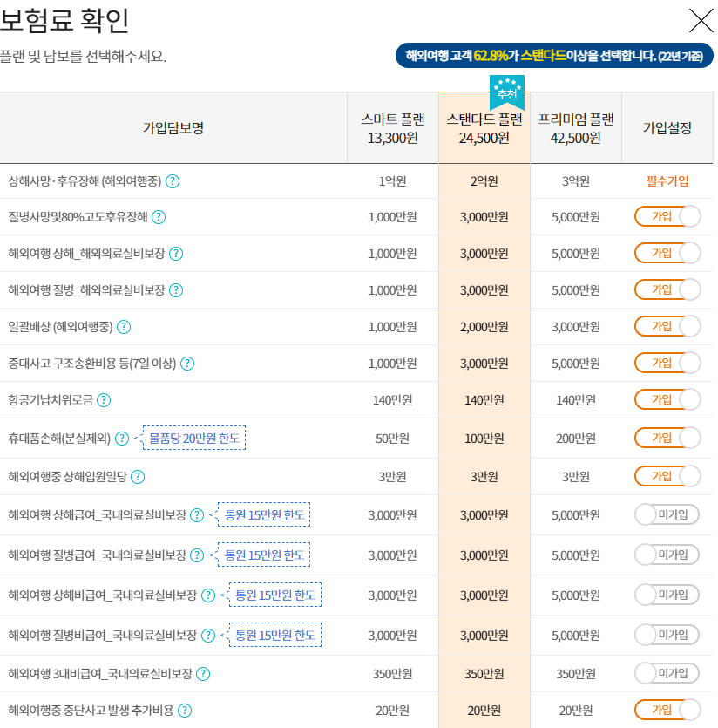
Task: Open help icon for 해외여행중 상해입원일당
Action: 138,477
